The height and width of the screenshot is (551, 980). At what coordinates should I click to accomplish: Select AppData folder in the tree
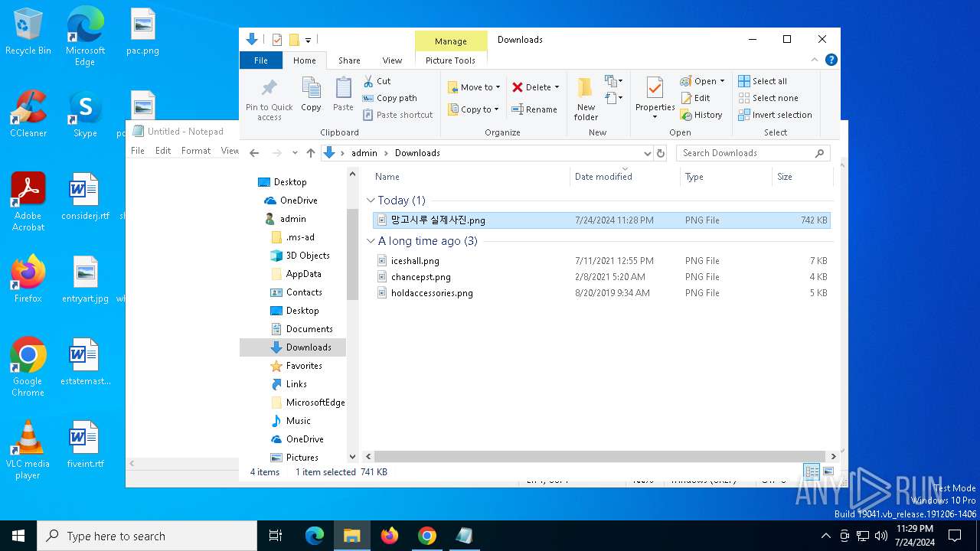coord(304,274)
